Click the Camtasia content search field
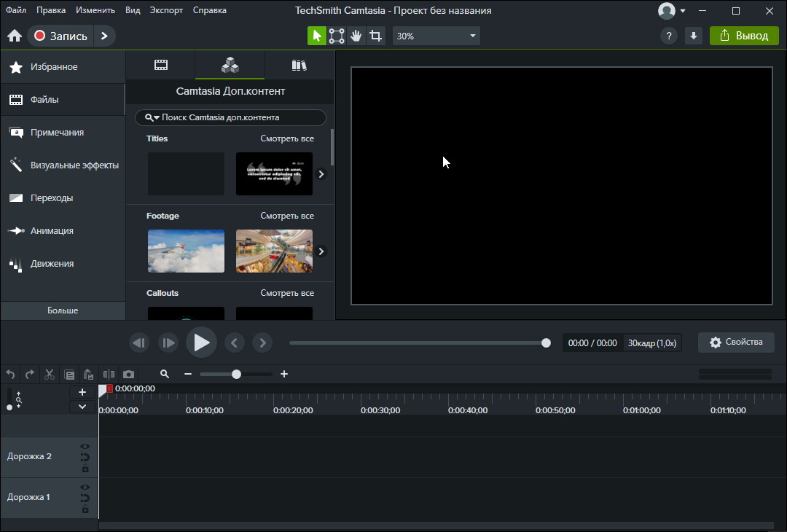This screenshot has height=532, width=787. tap(230, 117)
